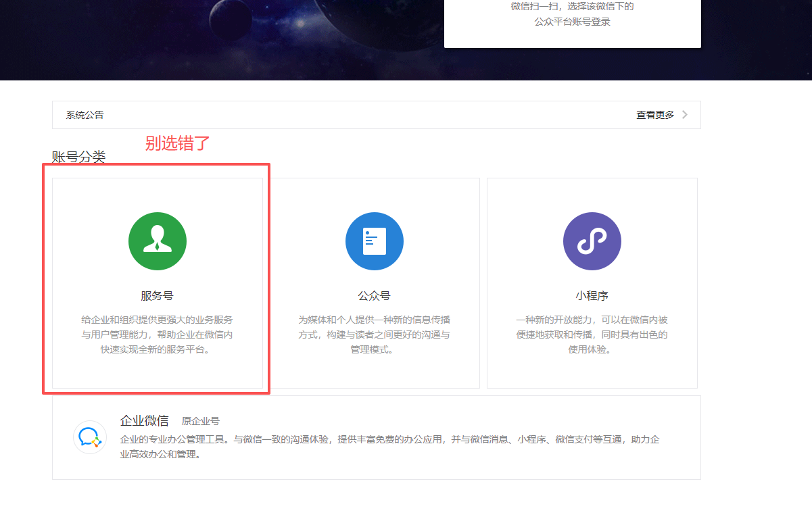This screenshot has height=519, width=812.
Task: Open the 企业微信 heading
Action: [144, 420]
